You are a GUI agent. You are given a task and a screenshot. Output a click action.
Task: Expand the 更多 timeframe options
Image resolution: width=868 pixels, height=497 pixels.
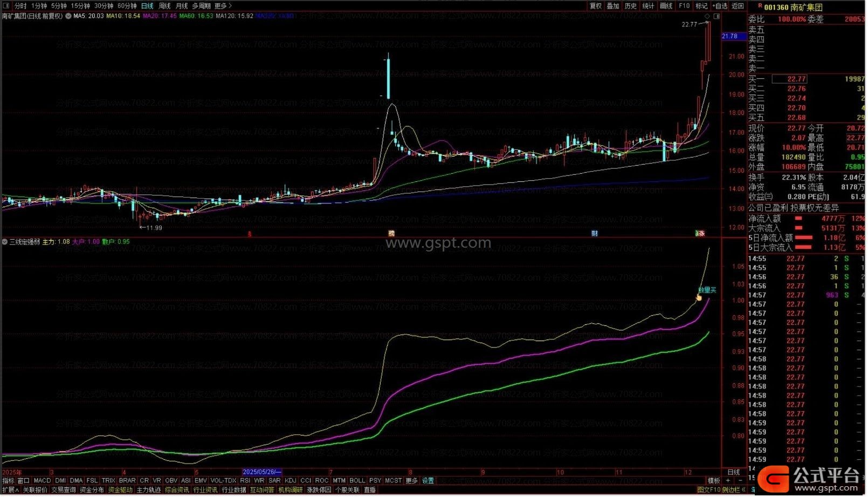pos(223,6)
